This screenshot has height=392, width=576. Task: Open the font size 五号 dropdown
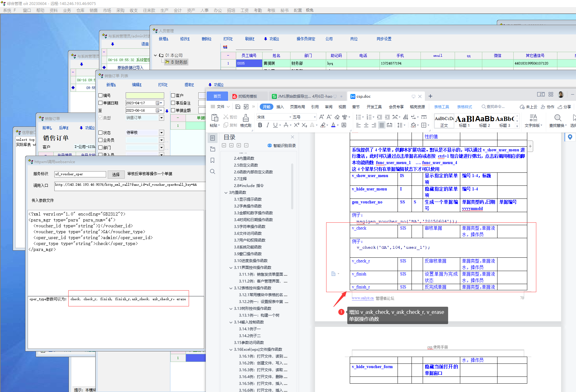pyautogui.click(x=314, y=117)
